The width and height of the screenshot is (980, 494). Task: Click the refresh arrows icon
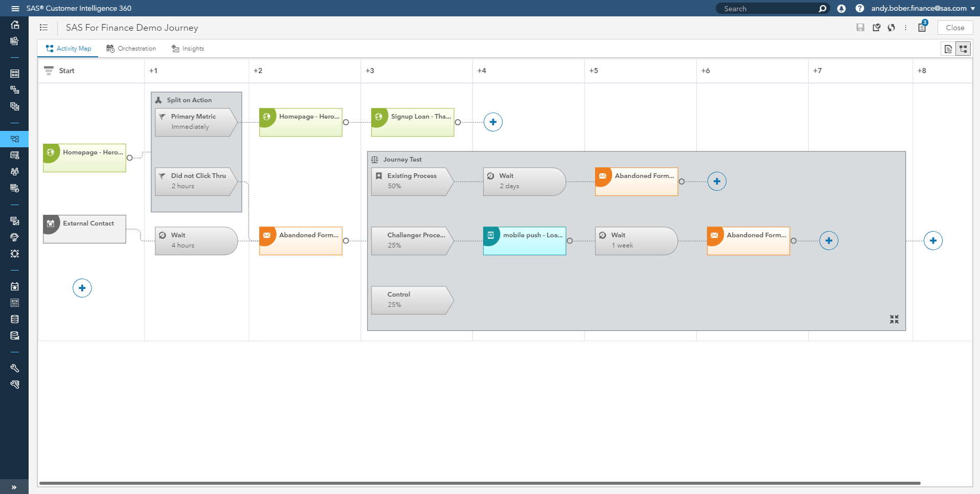892,28
